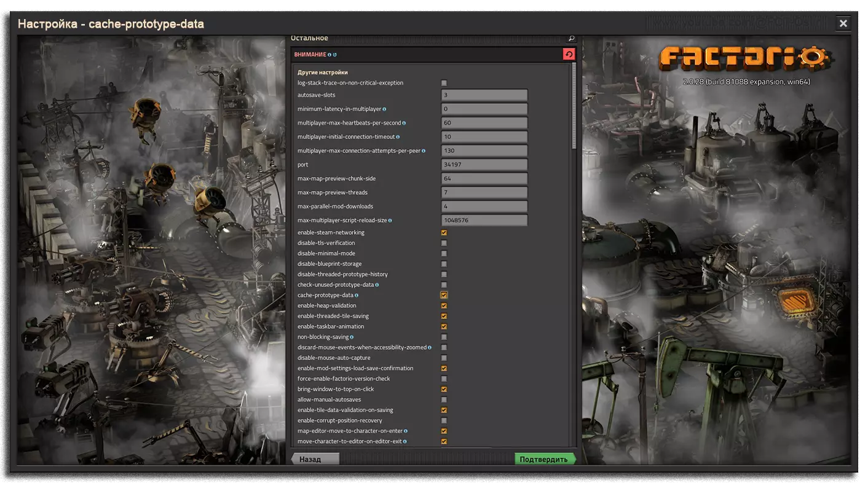
Task: Uncheck map-editor-move-to-character-on-enter
Action: (444, 431)
